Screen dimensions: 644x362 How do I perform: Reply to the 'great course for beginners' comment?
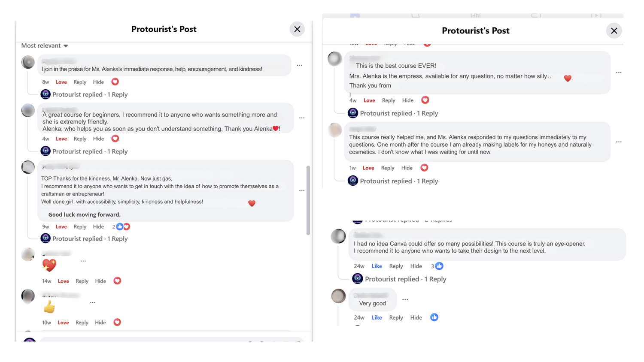80,139
